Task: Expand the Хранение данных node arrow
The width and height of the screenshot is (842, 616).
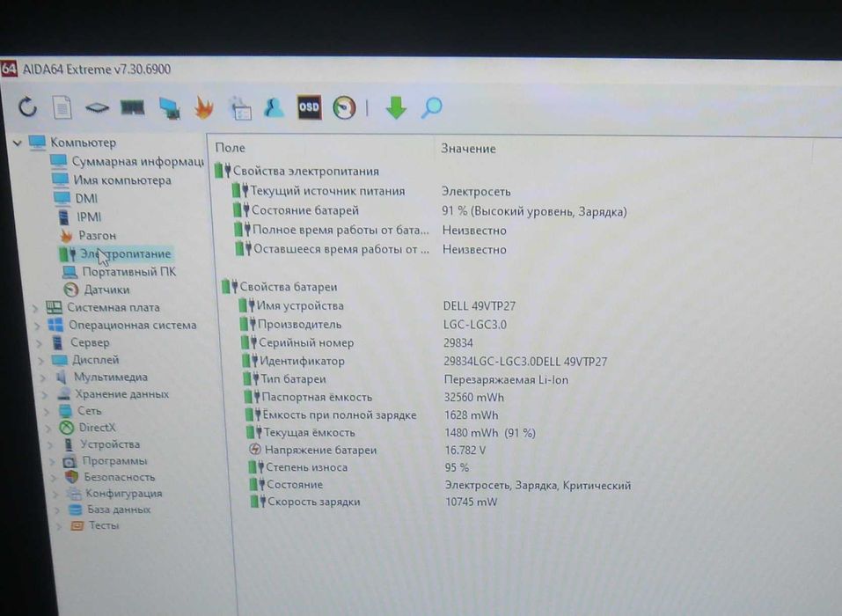Action: [x=46, y=395]
